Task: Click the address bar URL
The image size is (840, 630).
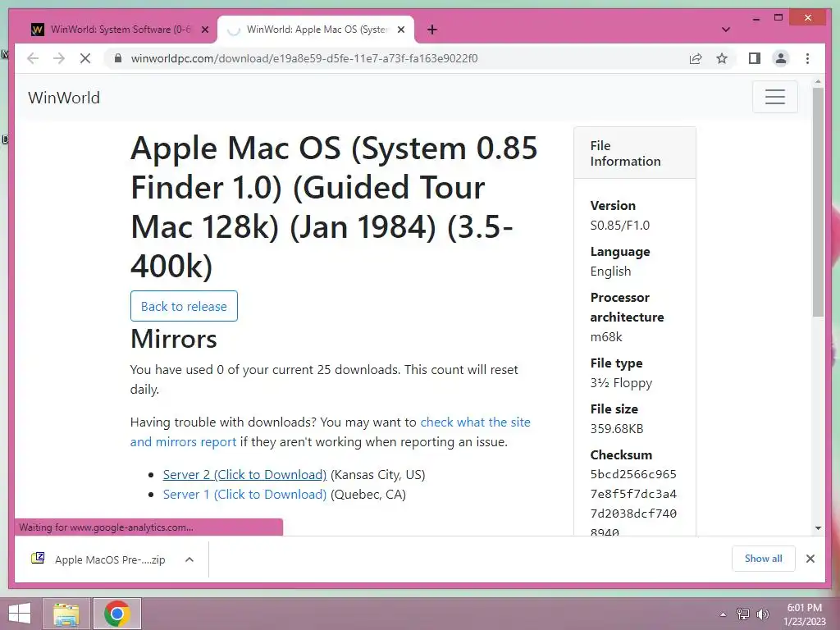Action: tap(304, 58)
